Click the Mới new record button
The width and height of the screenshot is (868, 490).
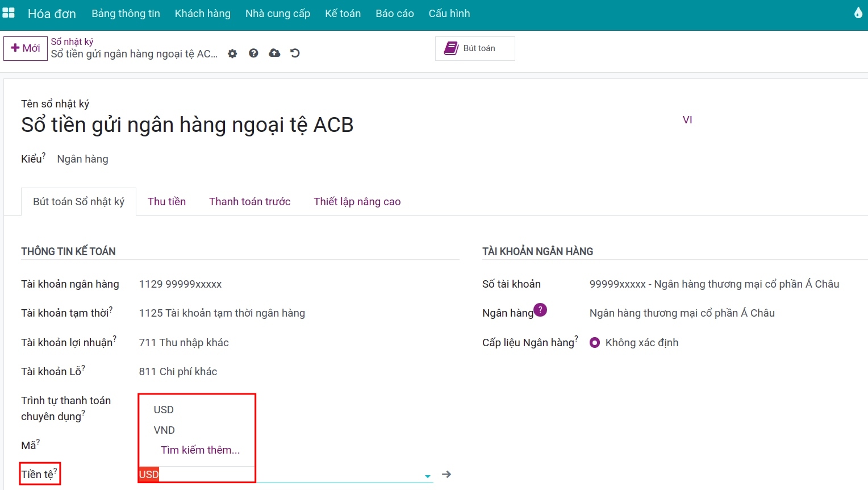26,48
